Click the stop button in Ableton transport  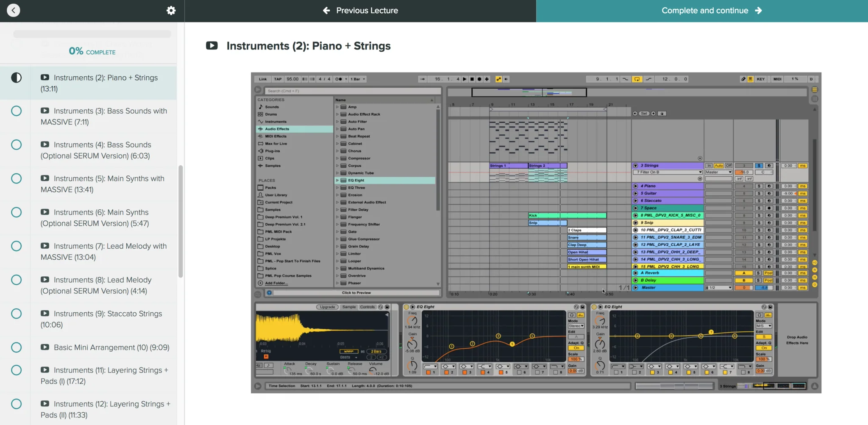pos(472,79)
